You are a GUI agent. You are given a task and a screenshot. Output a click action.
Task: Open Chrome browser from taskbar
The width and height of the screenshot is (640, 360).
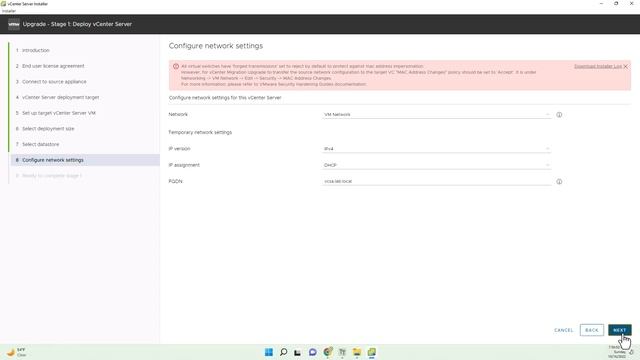[x=328, y=352]
